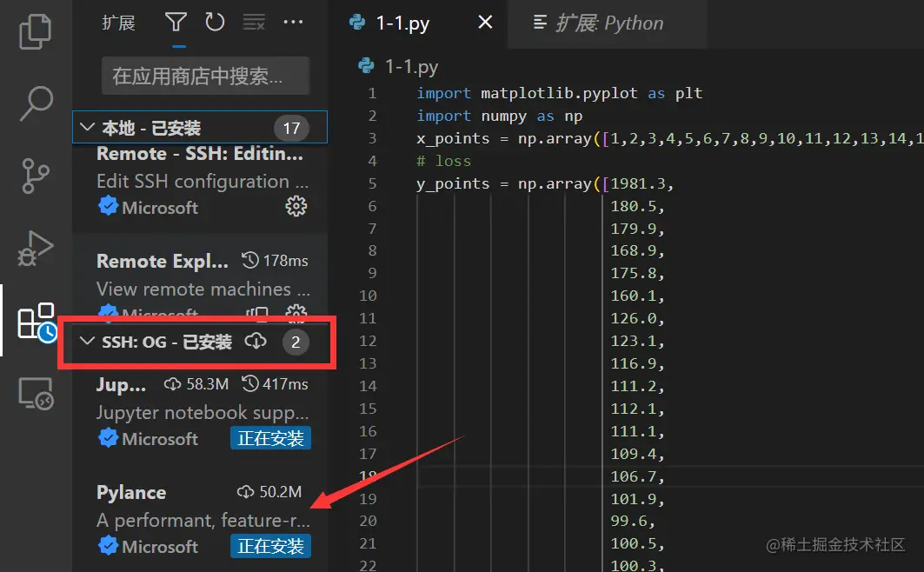Open the Extensions view icon
924x572 pixels.
click(37, 322)
